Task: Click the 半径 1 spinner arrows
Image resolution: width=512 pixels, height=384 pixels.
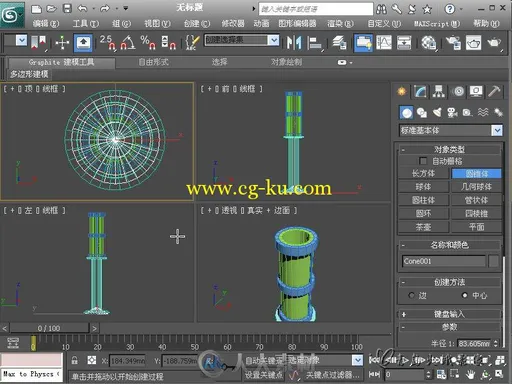Action: point(495,343)
